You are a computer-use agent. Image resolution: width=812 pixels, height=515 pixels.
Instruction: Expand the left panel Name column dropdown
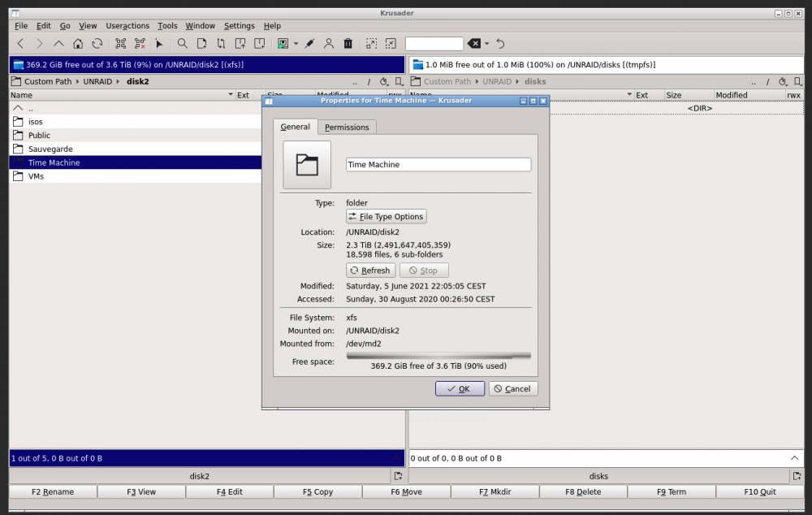click(x=231, y=95)
